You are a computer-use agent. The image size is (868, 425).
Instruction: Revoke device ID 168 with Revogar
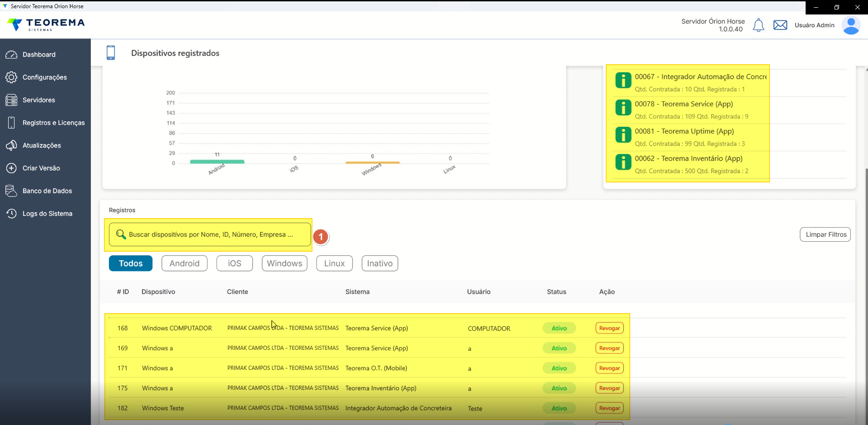[x=609, y=328]
